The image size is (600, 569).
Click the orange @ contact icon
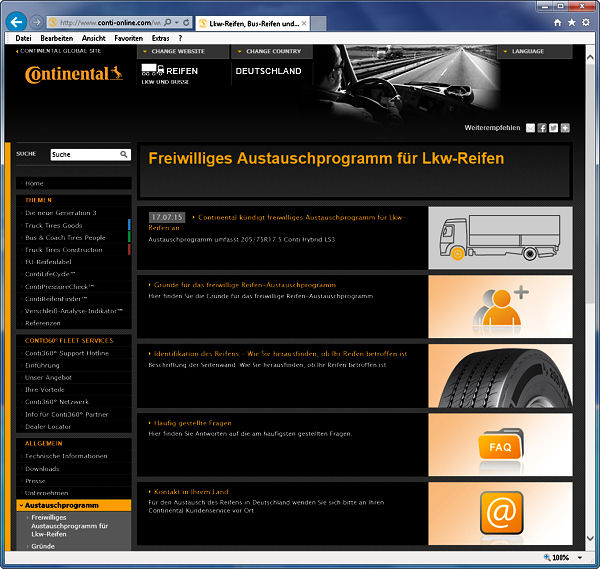[x=501, y=513]
